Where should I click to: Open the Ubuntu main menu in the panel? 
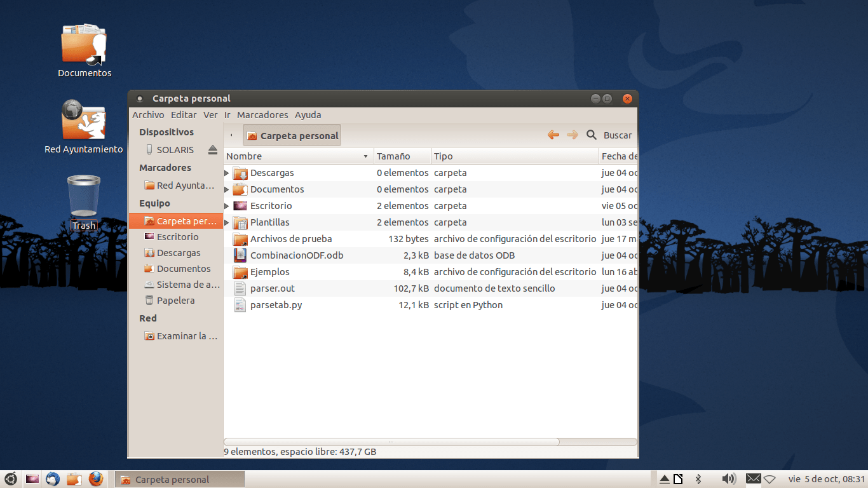click(11, 479)
